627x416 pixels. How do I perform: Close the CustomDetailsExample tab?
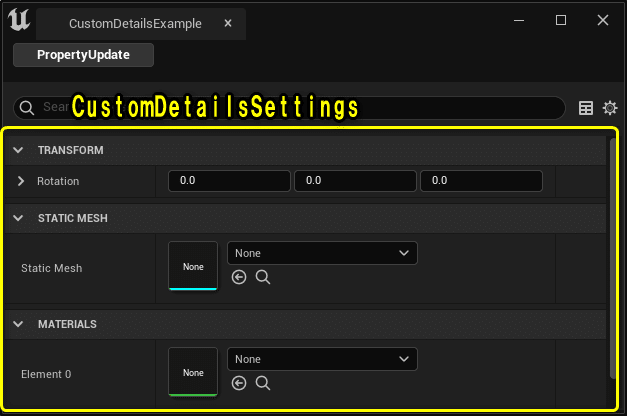(x=229, y=23)
